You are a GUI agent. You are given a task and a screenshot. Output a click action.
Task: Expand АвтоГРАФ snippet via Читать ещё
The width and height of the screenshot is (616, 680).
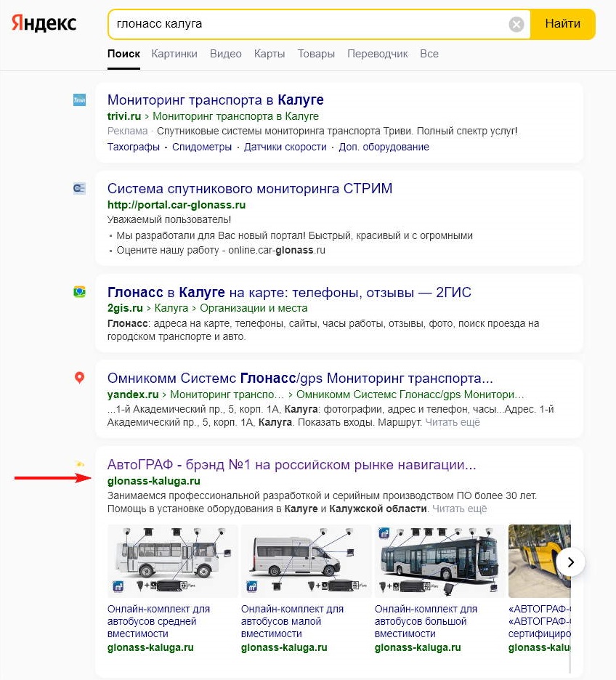[459, 509]
